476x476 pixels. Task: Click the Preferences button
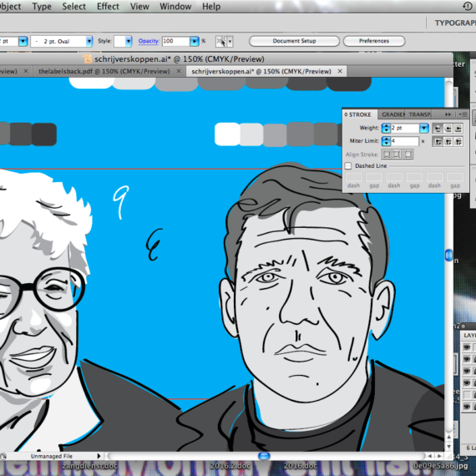[x=374, y=41]
